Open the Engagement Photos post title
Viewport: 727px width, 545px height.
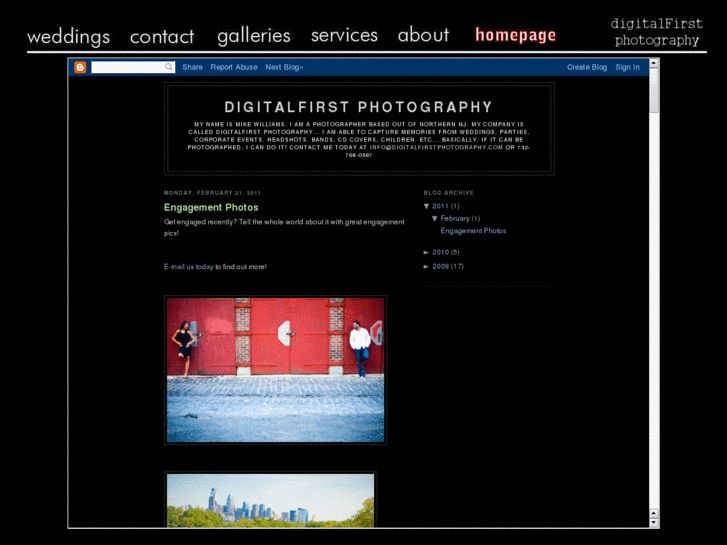pos(211,207)
